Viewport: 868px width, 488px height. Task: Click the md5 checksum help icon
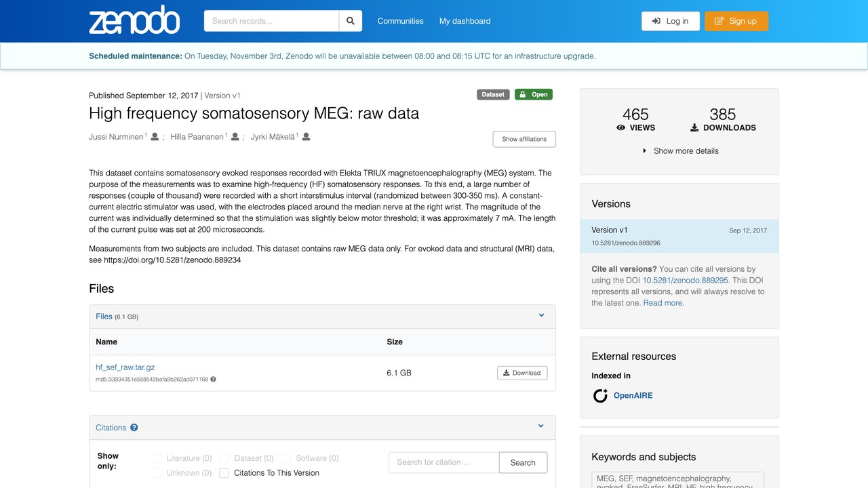click(x=213, y=380)
